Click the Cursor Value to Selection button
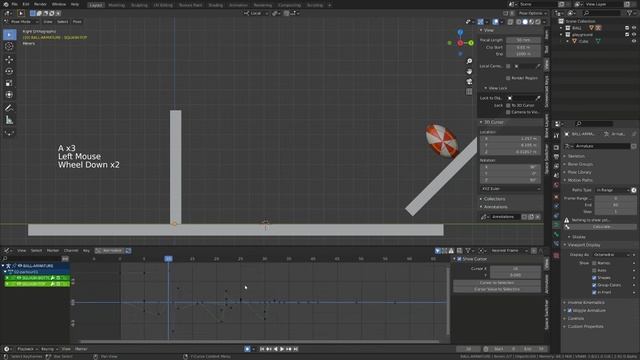Viewport: 640px width, 360px height. 497,289
